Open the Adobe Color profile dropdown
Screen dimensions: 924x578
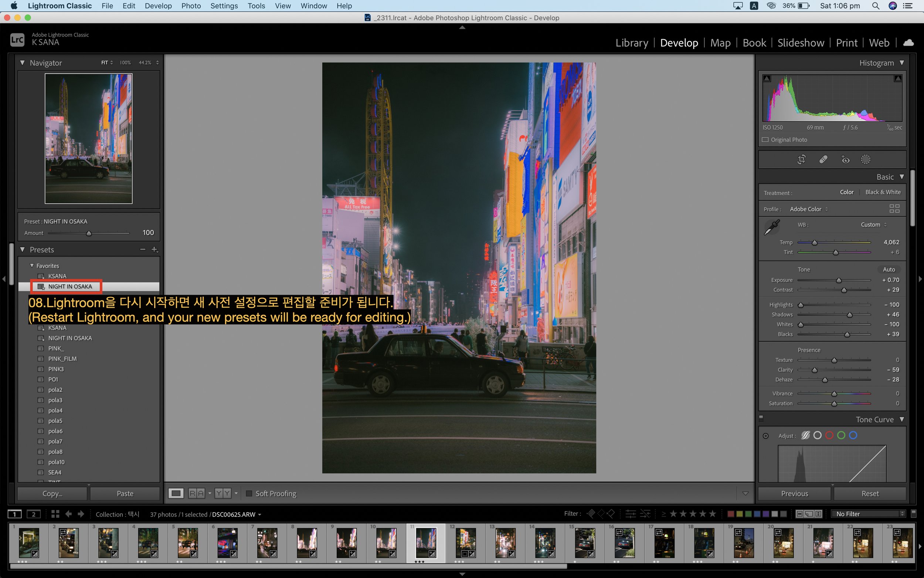[x=809, y=209]
